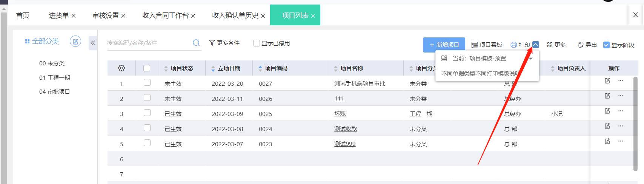Click the search magnifier icon
The width and height of the screenshot is (644, 184).
tap(196, 43)
